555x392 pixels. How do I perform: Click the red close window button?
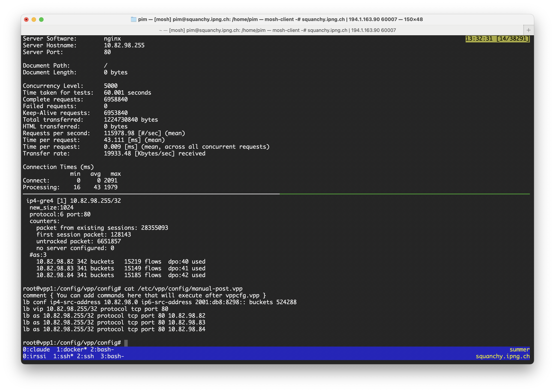click(x=26, y=20)
